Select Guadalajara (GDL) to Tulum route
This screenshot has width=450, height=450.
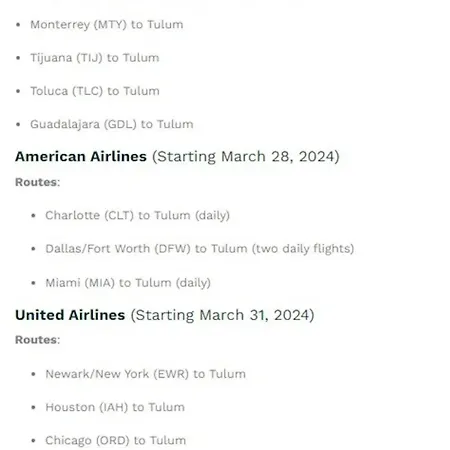(x=112, y=124)
